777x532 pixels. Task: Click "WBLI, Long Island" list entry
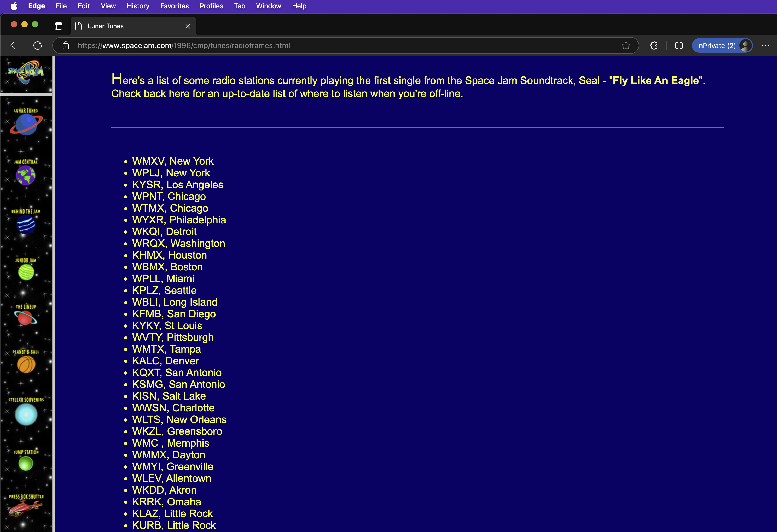pos(175,302)
